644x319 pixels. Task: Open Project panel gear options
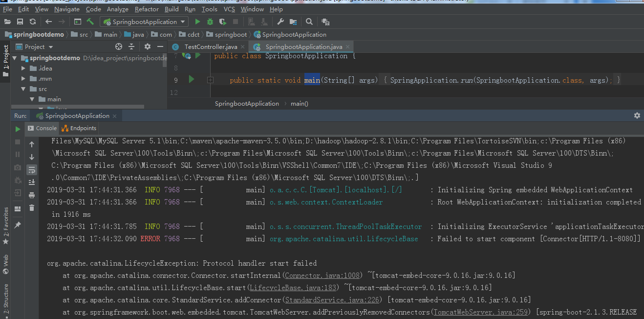[148, 46]
